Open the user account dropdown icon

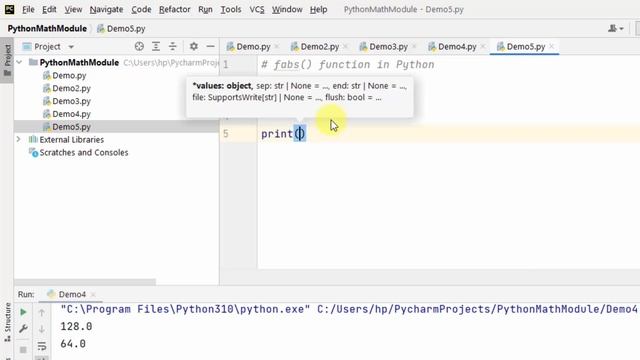(616, 29)
